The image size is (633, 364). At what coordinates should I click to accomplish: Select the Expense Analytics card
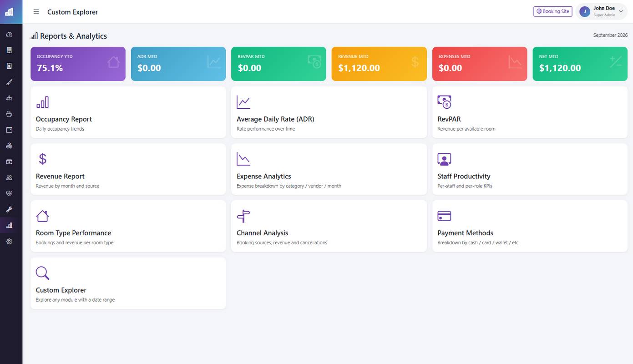tap(329, 169)
